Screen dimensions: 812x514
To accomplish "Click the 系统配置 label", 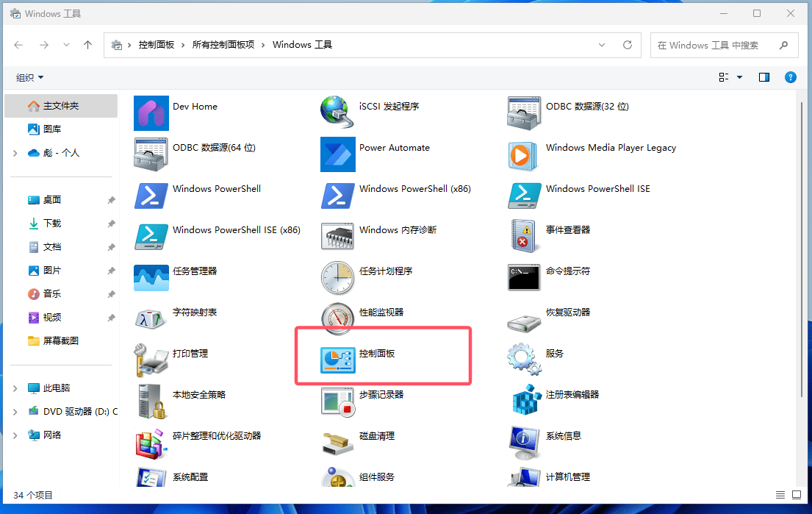I will click(x=190, y=476).
